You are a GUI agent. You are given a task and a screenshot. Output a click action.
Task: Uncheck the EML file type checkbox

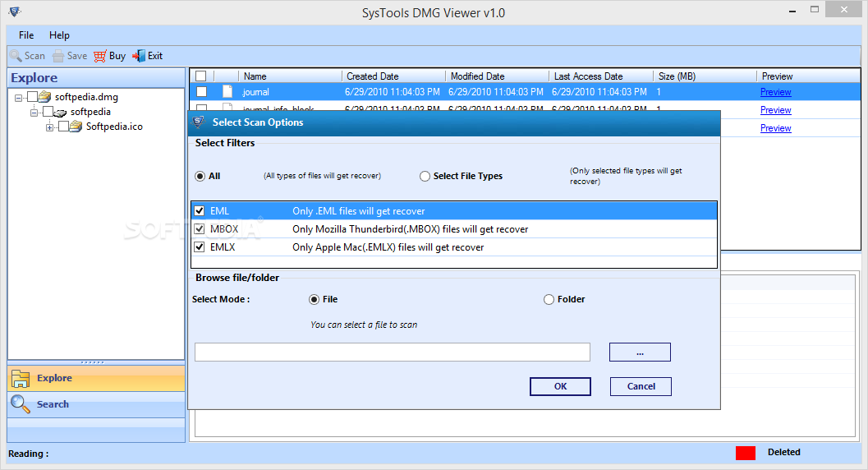(200, 211)
